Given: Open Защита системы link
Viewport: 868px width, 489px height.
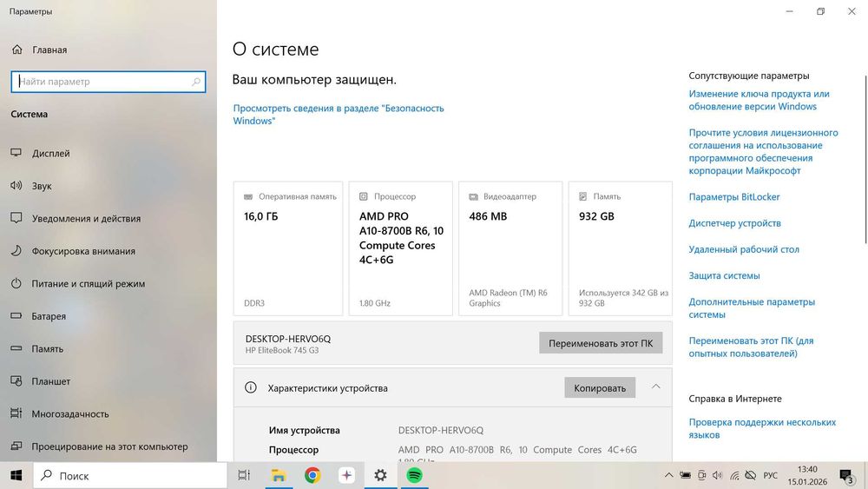Looking at the screenshot, I should [x=724, y=276].
